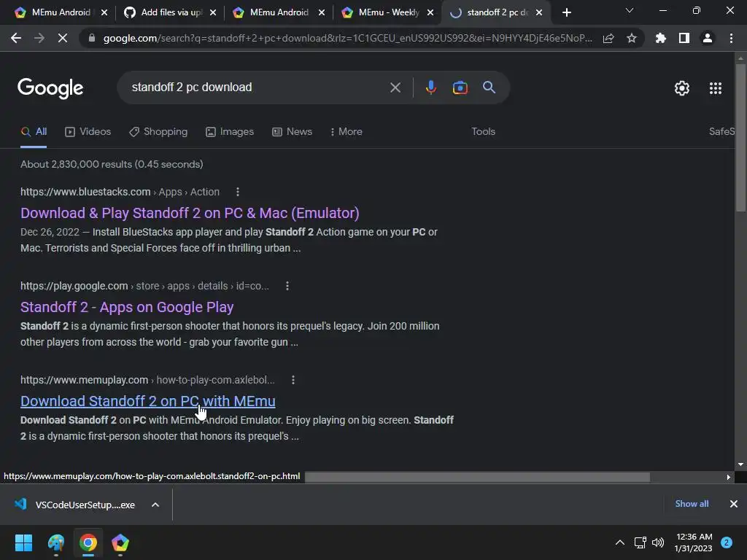The height and width of the screenshot is (560, 747).
Task: Click the address bar URL
Action: 348,38
